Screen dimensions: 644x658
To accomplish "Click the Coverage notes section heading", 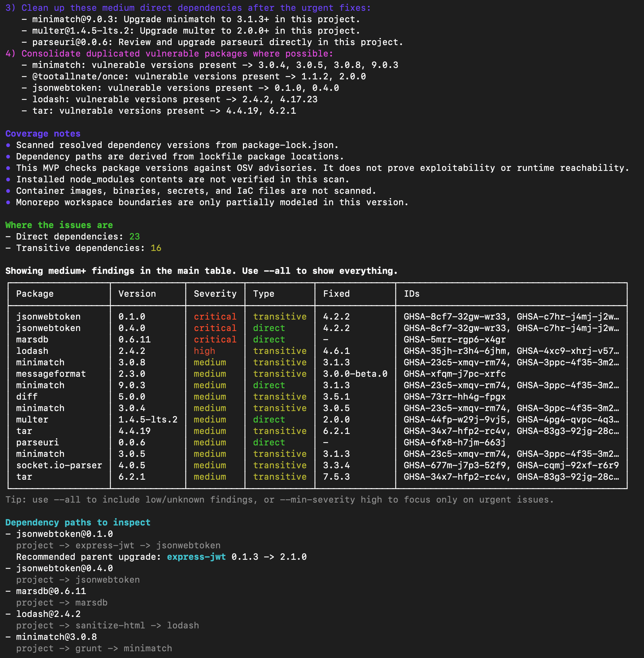I will coord(43,134).
